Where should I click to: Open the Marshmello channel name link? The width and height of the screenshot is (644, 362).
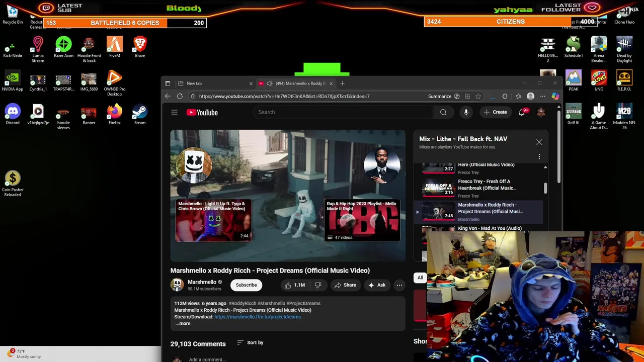tap(202, 282)
